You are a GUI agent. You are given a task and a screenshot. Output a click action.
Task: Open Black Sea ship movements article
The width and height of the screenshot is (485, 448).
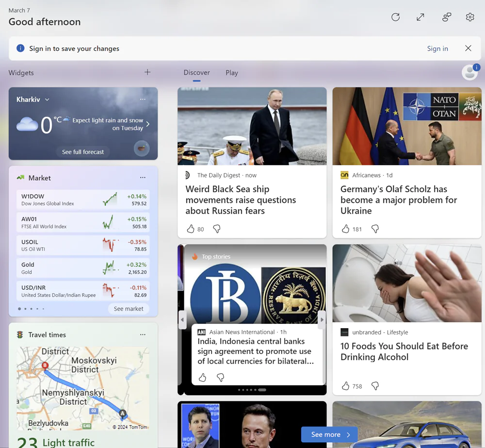pos(241,200)
